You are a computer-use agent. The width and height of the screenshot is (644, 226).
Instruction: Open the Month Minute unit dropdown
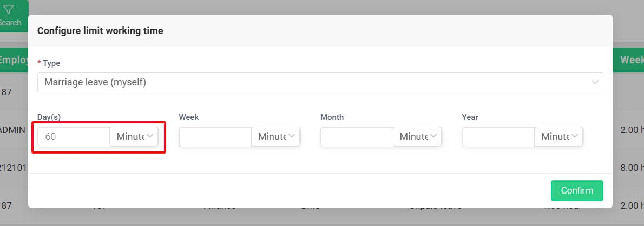(417, 137)
